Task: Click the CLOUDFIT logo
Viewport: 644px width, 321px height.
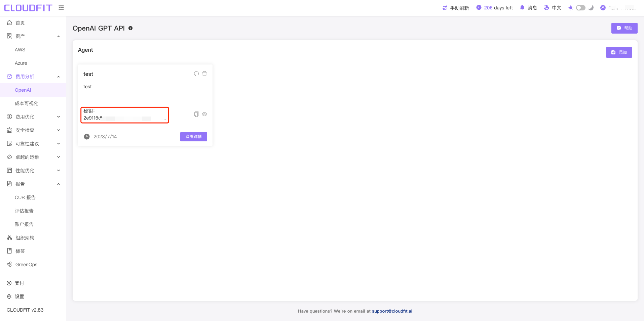Action: tap(28, 8)
